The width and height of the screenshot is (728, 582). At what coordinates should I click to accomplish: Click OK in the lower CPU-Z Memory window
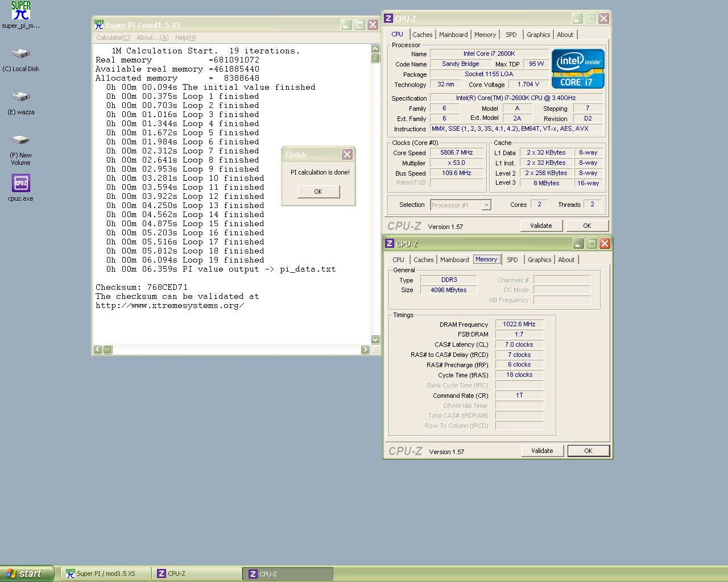pyautogui.click(x=588, y=451)
